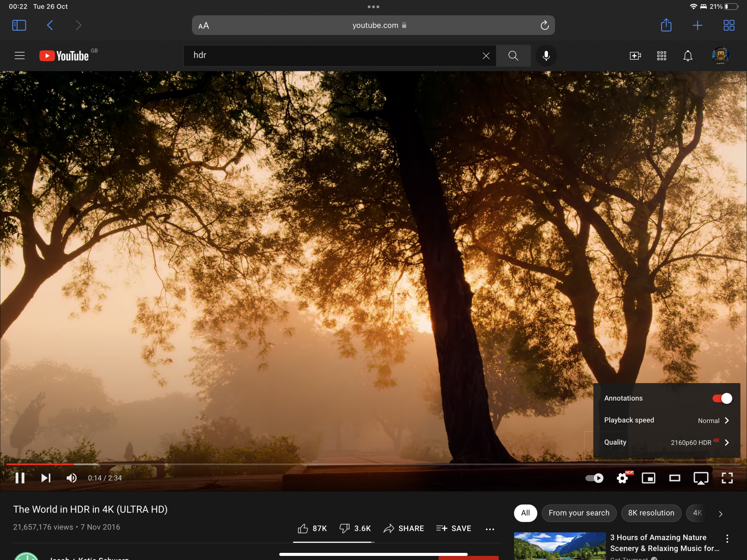This screenshot has height=560, width=747.
Task: Turn off the Annotations switch
Action: (x=722, y=398)
